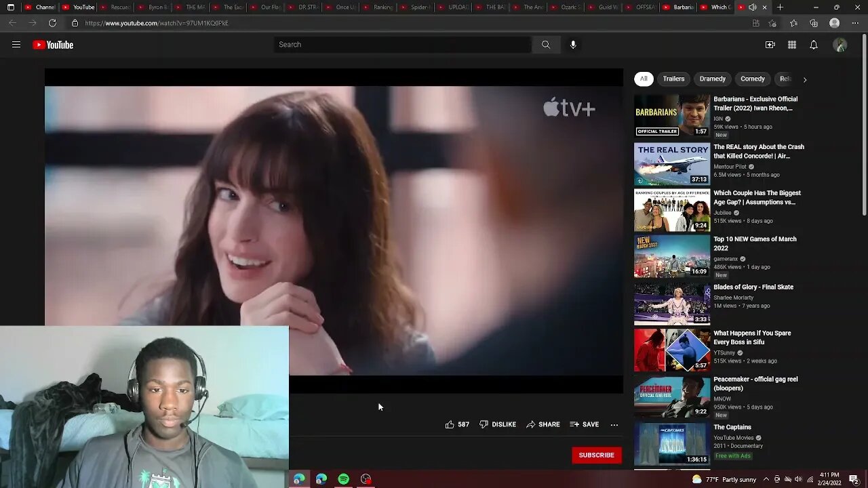Click the Peacemaker gag reel thumbnail
This screenshot has width=868, height=488.
672,396
